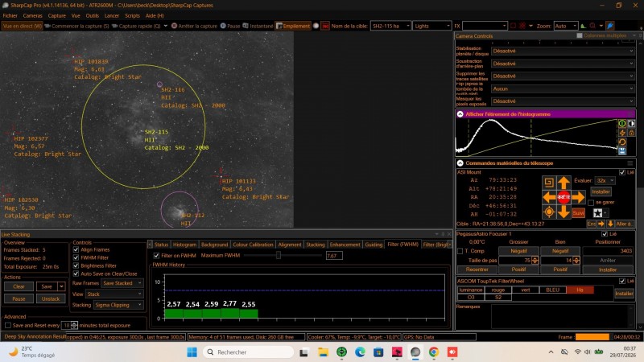
Task: Open Supprimer les traces satellites dropdown
Action: [x=563, y=76]
